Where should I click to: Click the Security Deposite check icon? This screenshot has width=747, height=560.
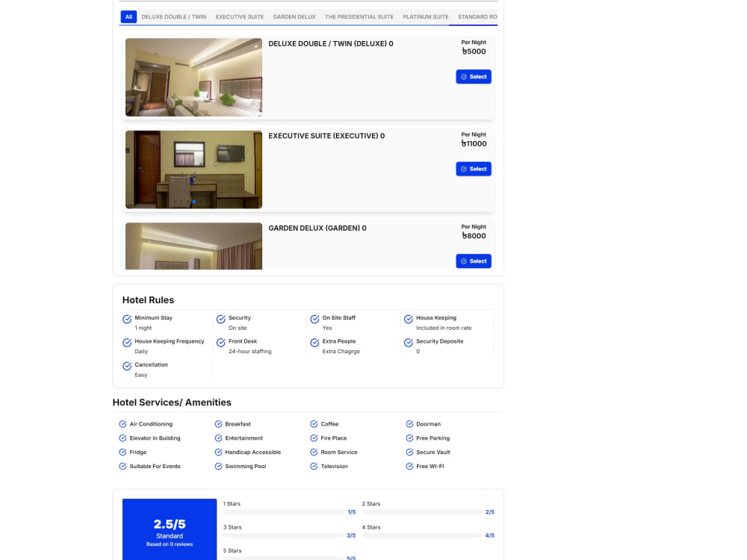click(x=409, y=343)
